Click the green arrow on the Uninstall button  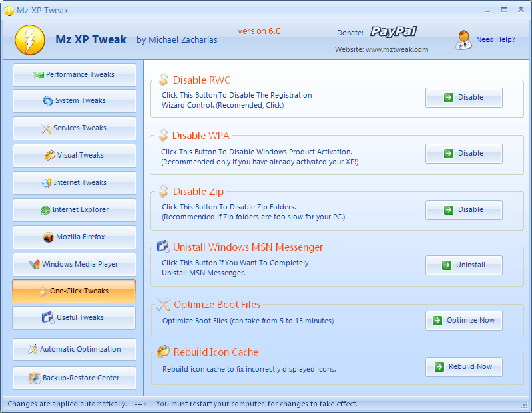point(447,265)
